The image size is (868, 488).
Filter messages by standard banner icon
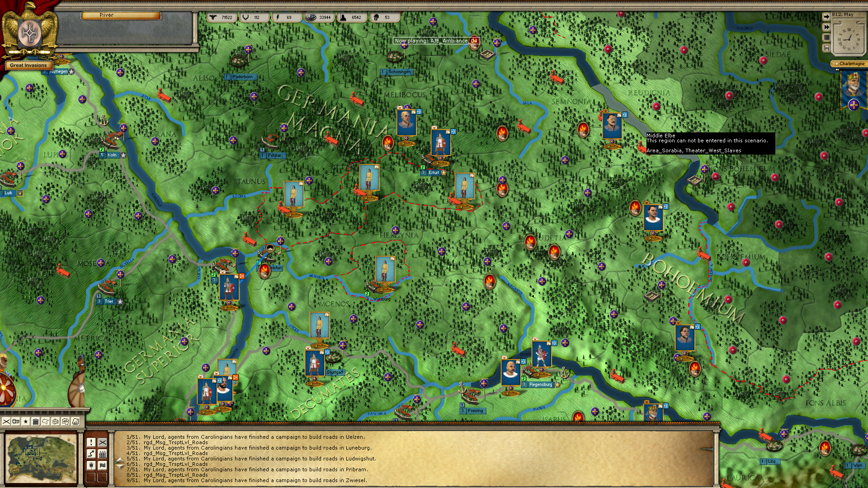coord(91,465)
